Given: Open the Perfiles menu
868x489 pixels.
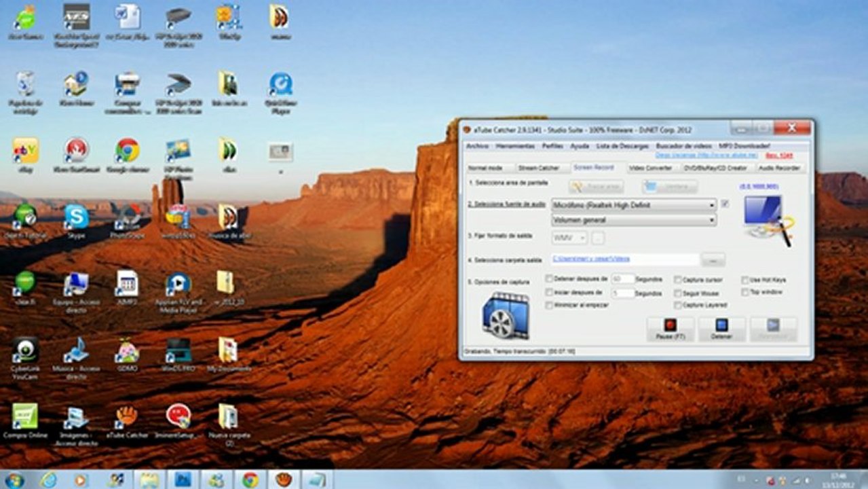Looking at the screenshot, I should point(552,146).
